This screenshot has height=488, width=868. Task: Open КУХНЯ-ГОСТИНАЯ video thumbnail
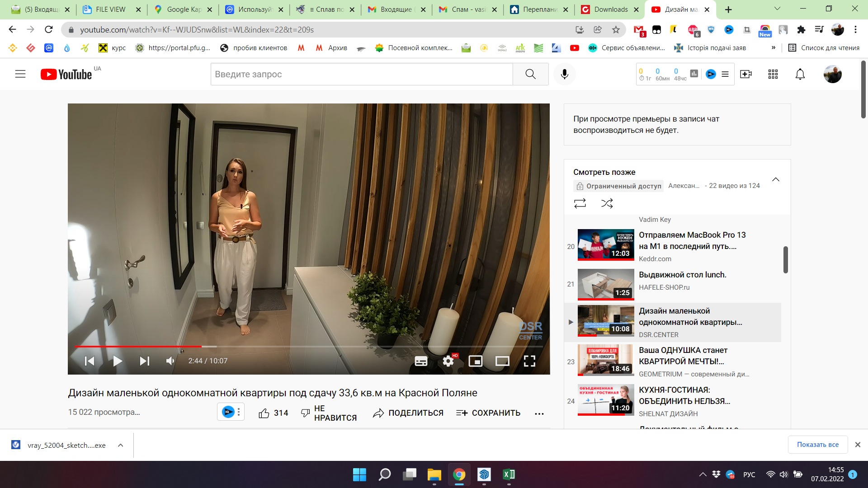[606, 400]
